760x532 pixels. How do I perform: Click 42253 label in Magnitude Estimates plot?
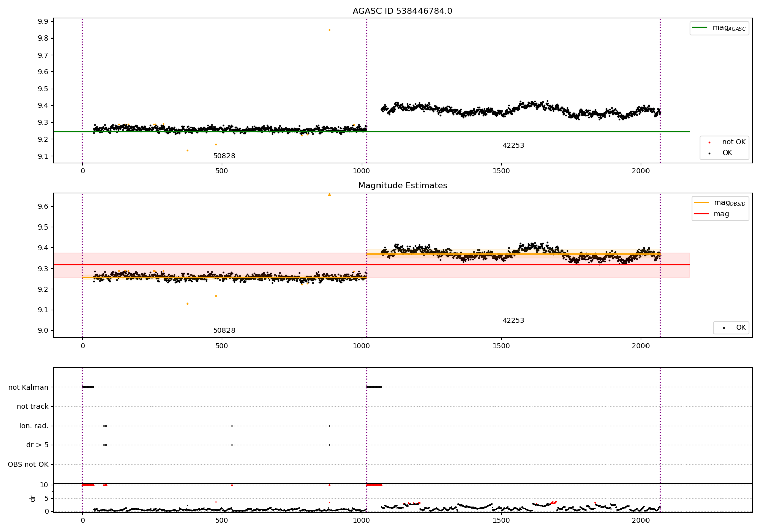pos(513,321)
